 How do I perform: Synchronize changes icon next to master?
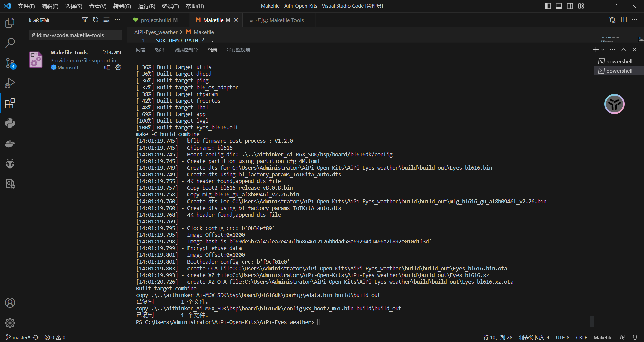pos(36,337)
